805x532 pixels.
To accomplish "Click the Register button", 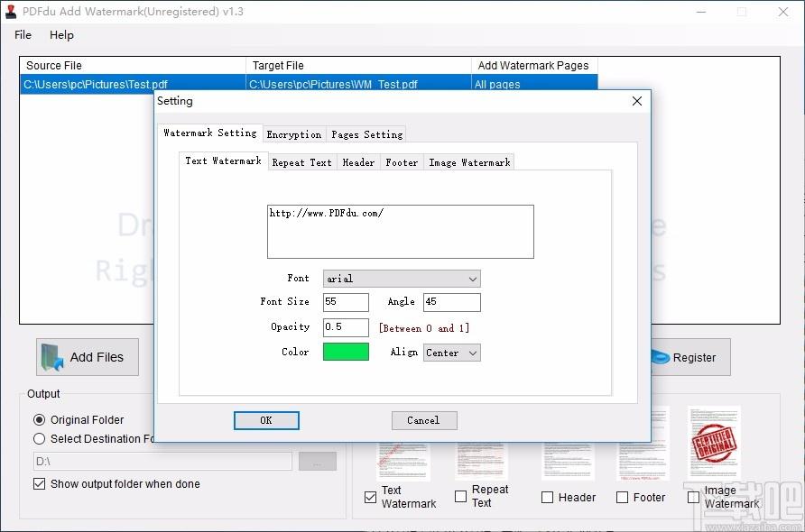I will (x=690, y=357).
